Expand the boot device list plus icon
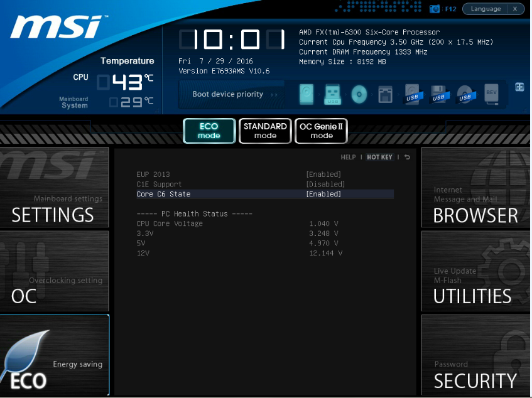The width and height of the screenshot is (532, 398). point(519,87)
